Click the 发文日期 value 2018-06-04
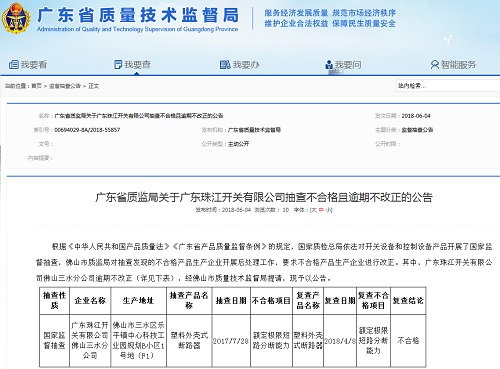500x369 pixels. [x=416, y=116]
